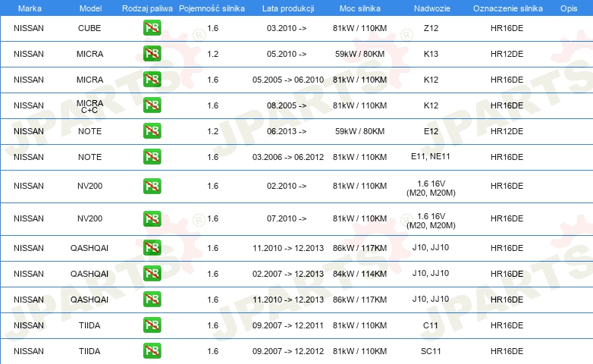Image resolution: width=593 pixels, height=364 pixels.
Task: Click the Marka column header
Action: coord(30,8)
